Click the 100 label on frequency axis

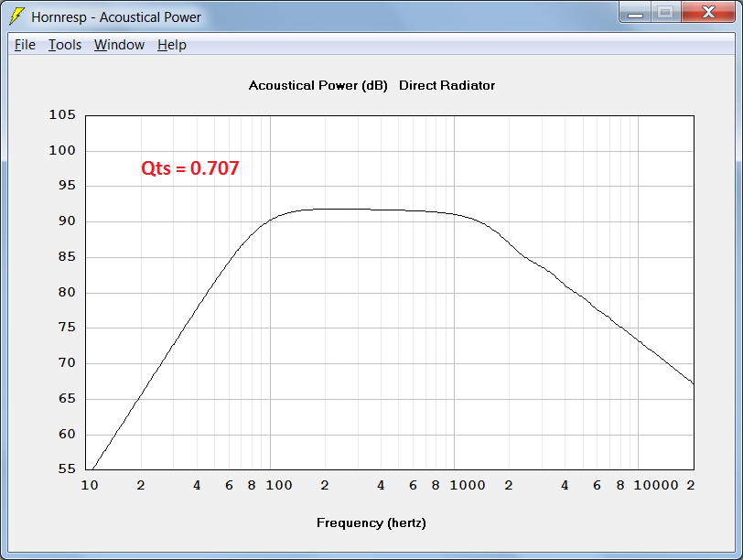pos(278,485)
